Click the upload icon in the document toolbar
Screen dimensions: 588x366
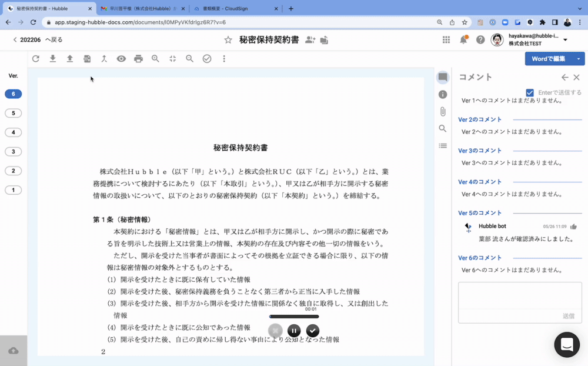point(70,59)
